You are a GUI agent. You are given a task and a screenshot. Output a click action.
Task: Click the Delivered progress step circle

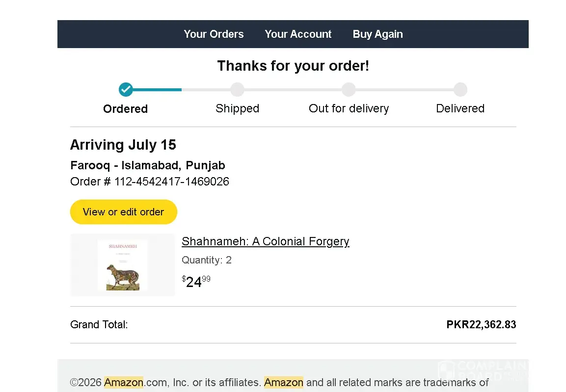click(460, 89)
